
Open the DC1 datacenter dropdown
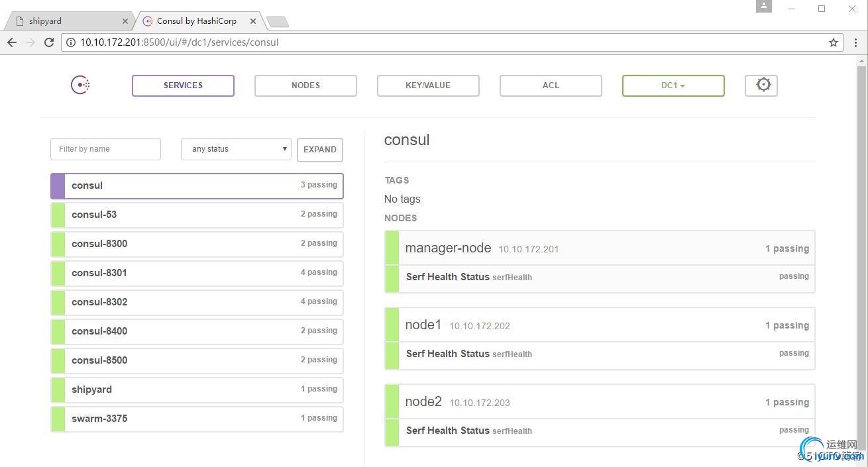click(673, 85)
